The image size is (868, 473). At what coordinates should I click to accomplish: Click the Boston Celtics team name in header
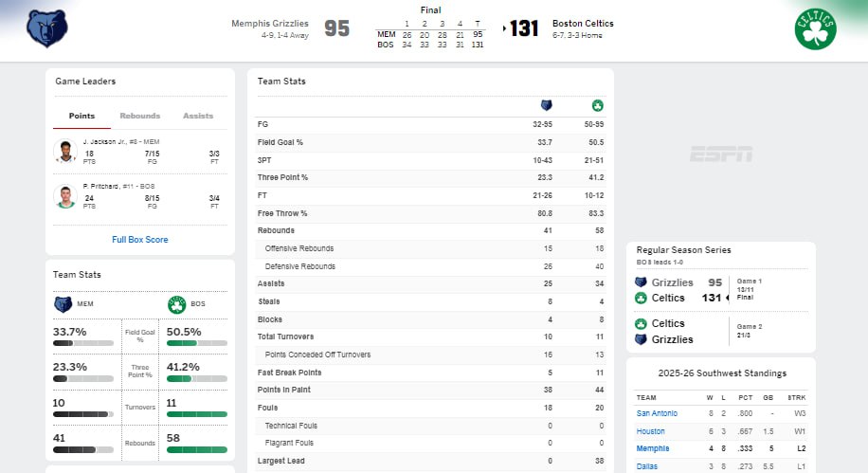(583, 24)
